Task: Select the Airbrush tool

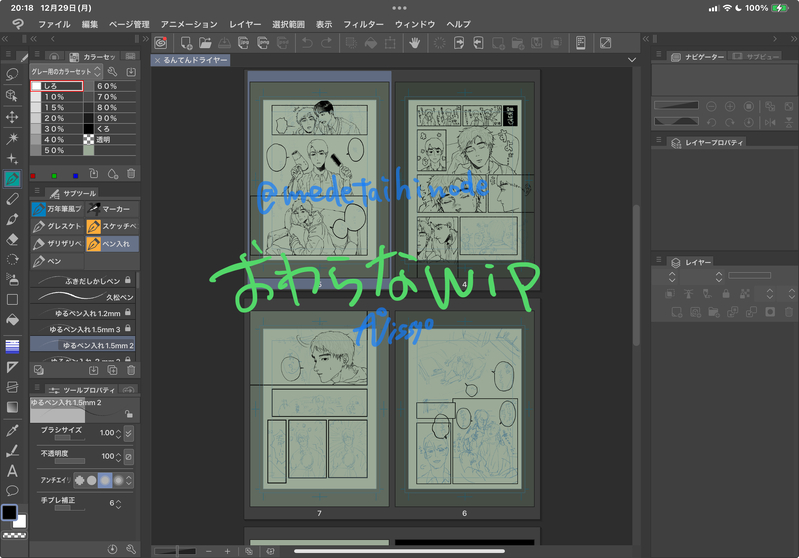Action: [12, 279]
